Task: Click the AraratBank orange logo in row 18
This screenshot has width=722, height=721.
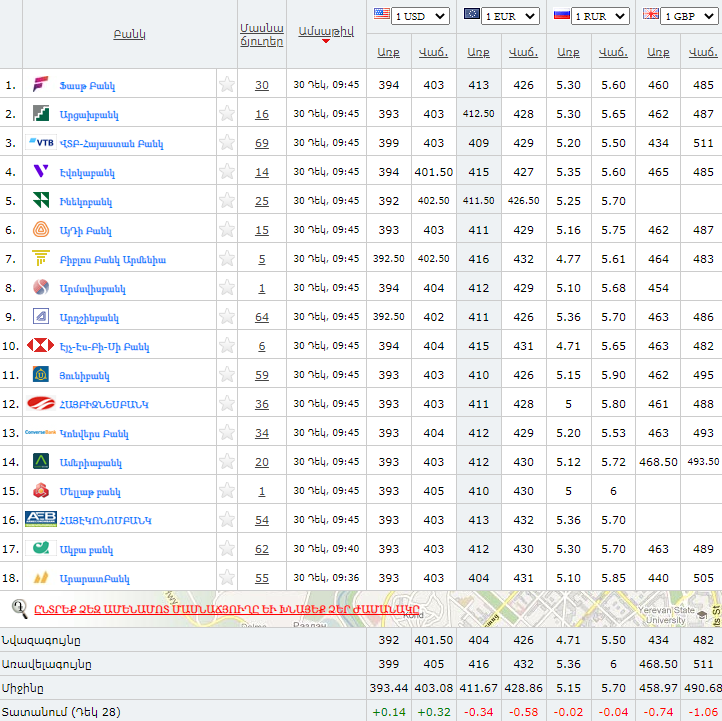Action: tap(41, 577)
